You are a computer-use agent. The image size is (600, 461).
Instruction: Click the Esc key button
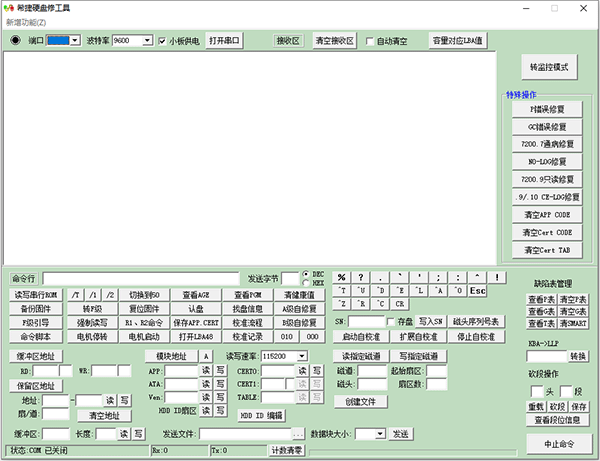tap(478, 290)
